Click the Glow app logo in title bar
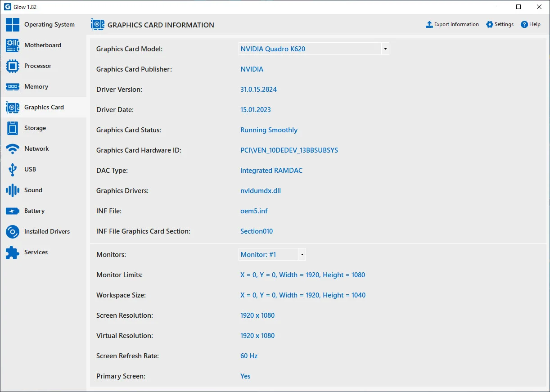The width and height of the screenshot is (550, 392). 7,7
